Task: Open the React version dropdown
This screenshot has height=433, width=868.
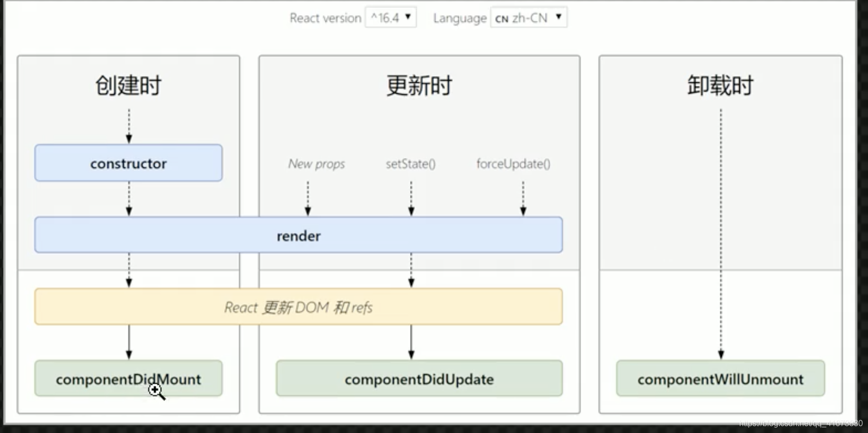Action: (x=391, y=18)
